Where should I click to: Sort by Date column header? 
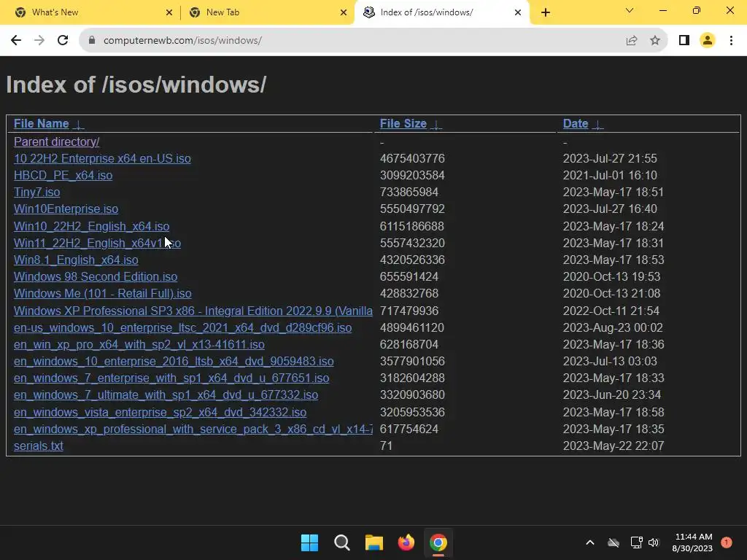point(576,124)
